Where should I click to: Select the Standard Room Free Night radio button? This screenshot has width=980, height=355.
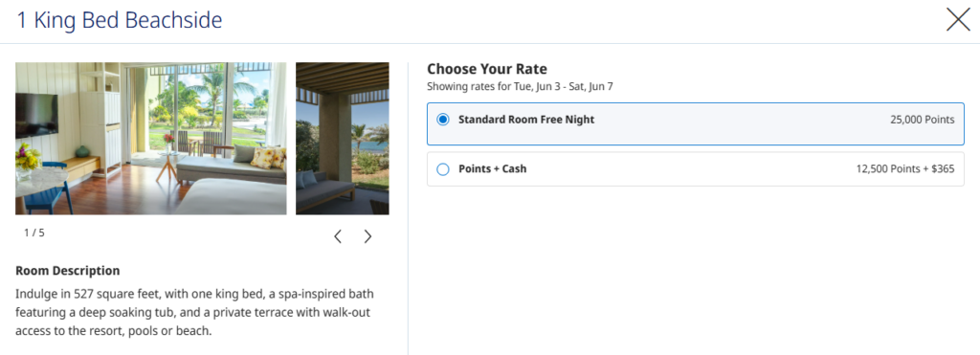point(443,120)
